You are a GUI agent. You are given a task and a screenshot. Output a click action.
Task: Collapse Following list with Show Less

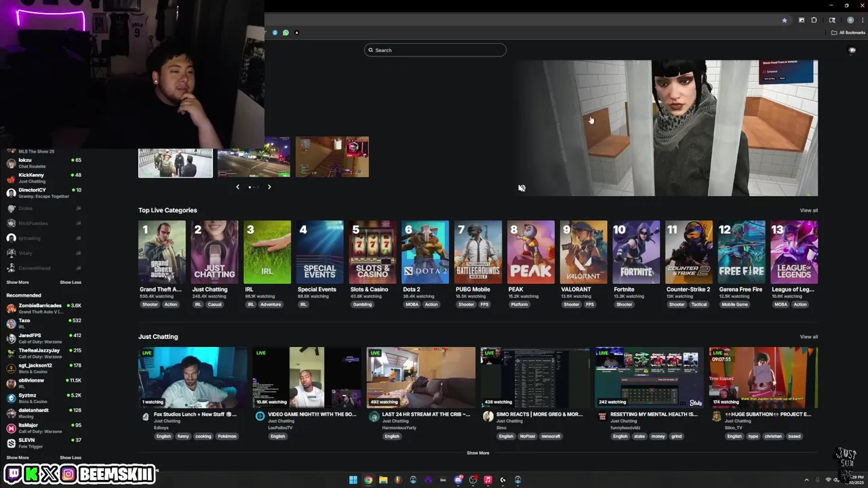(x=71, y=282)
